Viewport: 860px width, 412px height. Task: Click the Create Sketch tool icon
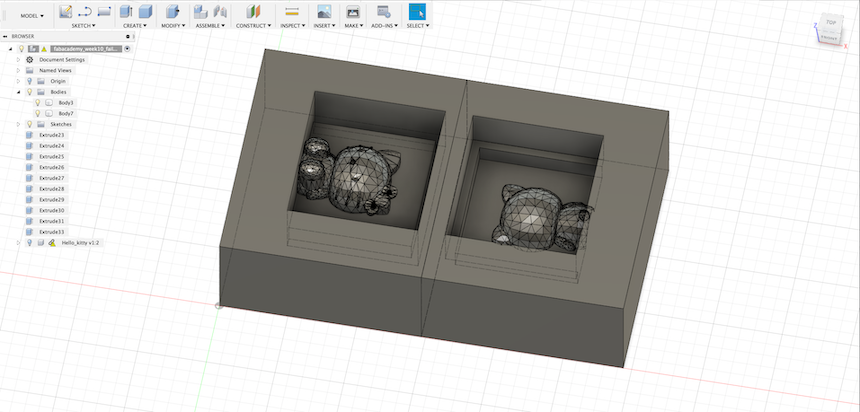[66, 11]
